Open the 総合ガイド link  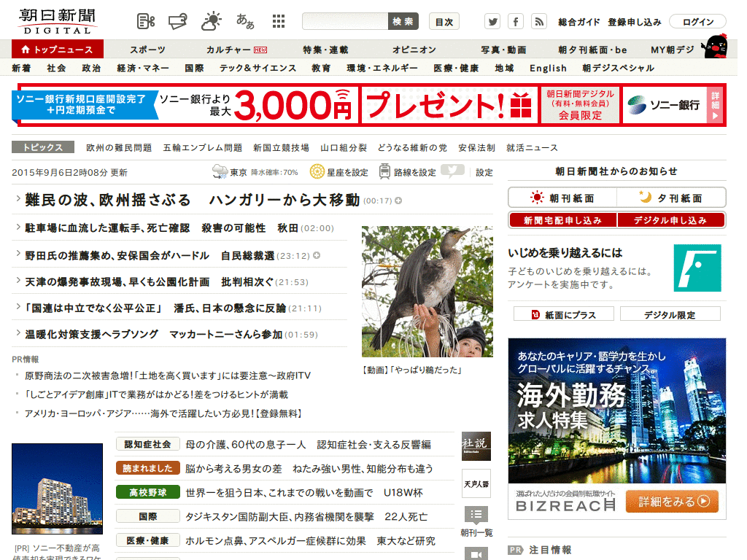tap(578, 22)
